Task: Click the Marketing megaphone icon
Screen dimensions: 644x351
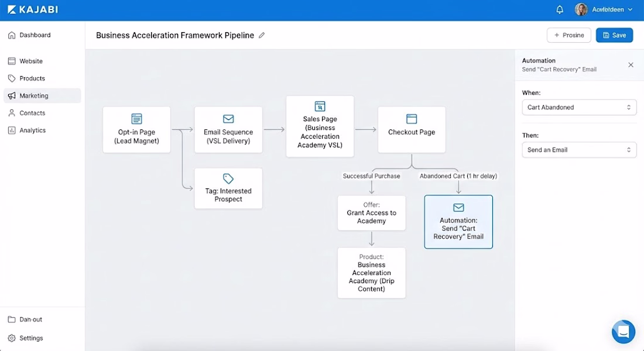Action: [12, 96]
